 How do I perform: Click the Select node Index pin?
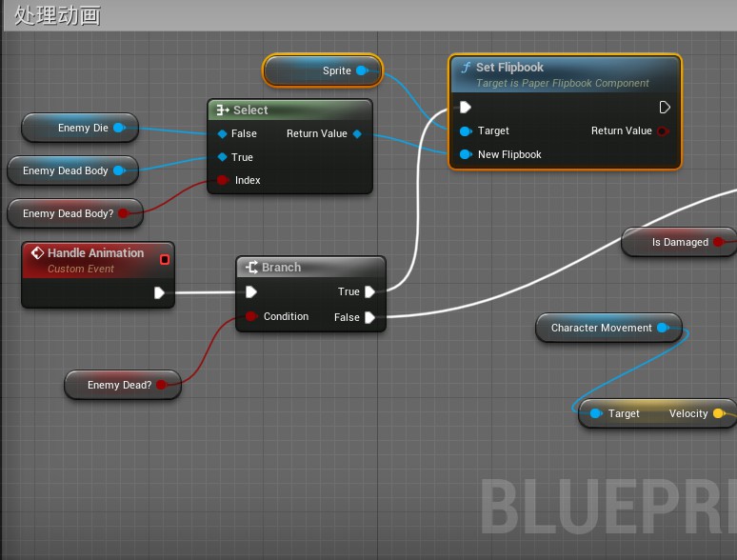coord(223,180)
